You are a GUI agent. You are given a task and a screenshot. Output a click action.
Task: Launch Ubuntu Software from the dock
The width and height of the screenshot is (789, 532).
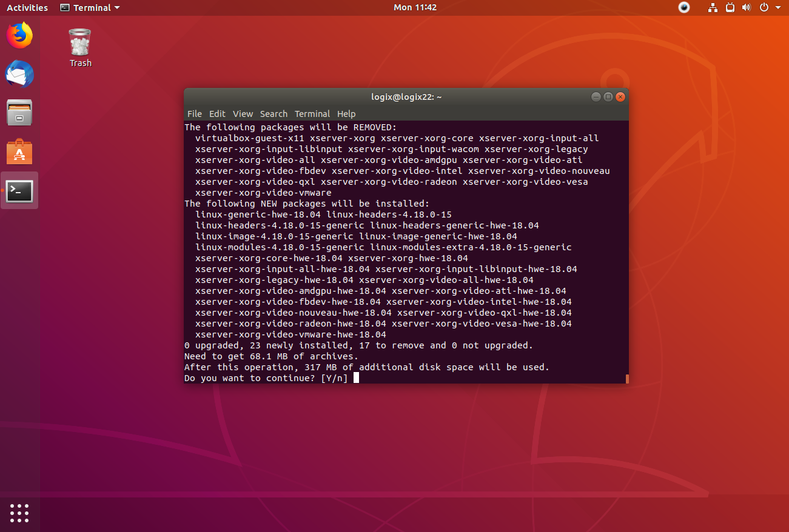click(x=19, y=151)
